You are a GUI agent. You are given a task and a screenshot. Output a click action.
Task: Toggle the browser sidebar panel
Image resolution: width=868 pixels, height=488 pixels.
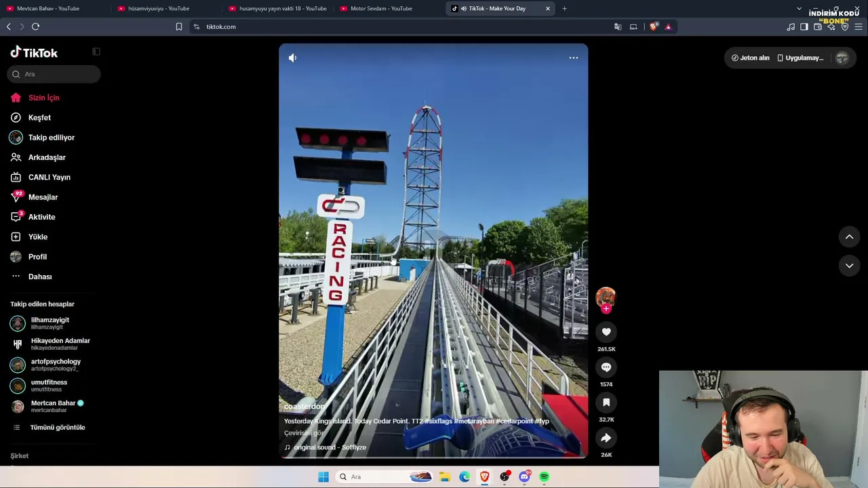(804, 26)
